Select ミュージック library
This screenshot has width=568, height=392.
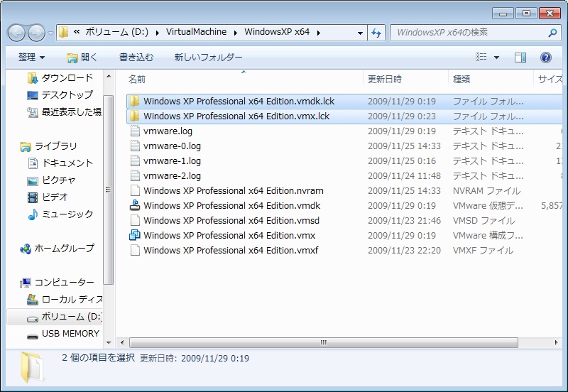click(60, 214)
